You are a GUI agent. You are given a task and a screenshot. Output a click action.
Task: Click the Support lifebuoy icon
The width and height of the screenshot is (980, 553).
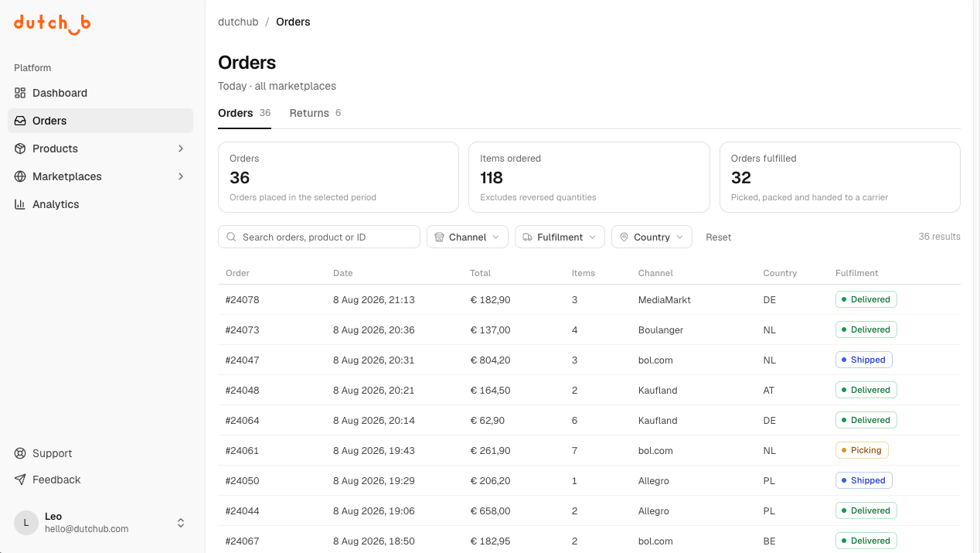(x=20, y=453)
